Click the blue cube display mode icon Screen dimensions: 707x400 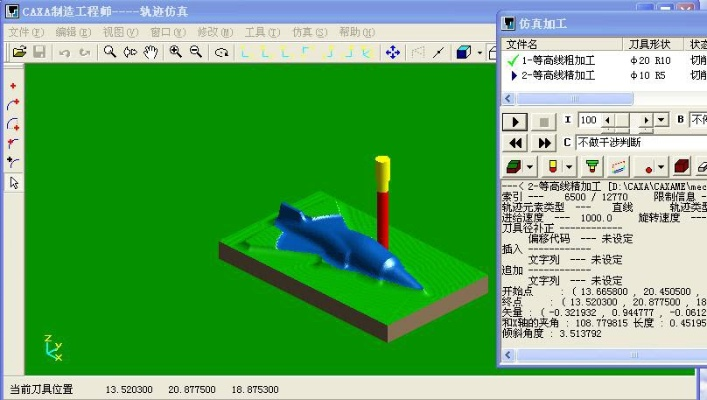464,52
